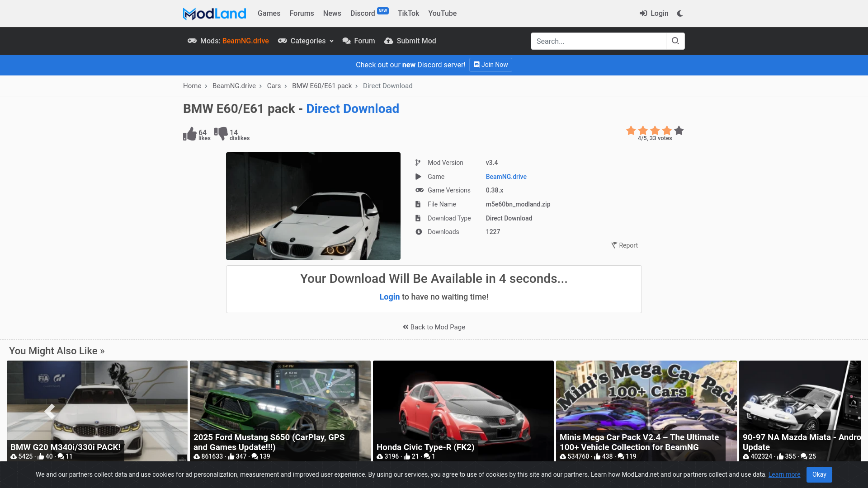Open Minis Mega Car Pack V2.4 card

coord(646,411)
